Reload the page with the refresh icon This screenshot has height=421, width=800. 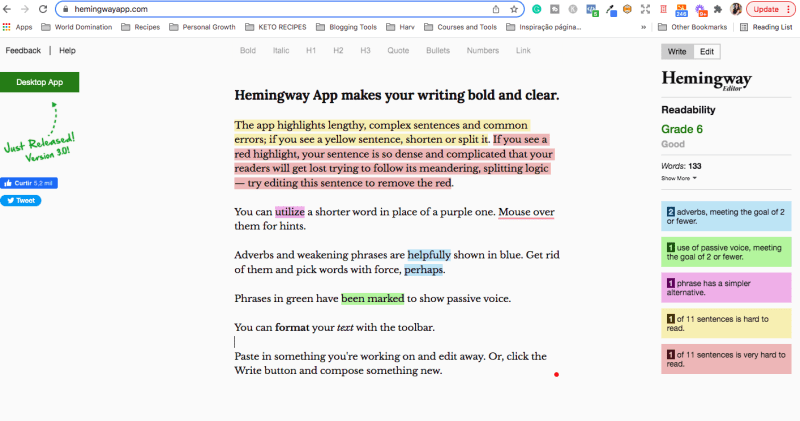pyautogui.click(x=43, y=9)
